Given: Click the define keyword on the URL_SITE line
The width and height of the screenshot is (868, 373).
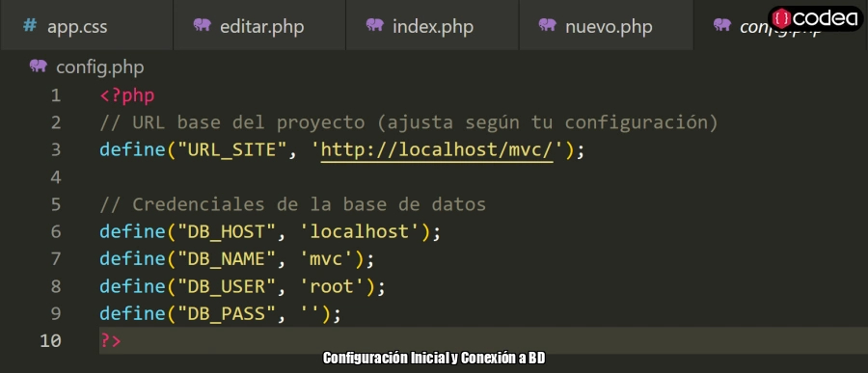Looking at the screenshot, I should tap(132, 150).
